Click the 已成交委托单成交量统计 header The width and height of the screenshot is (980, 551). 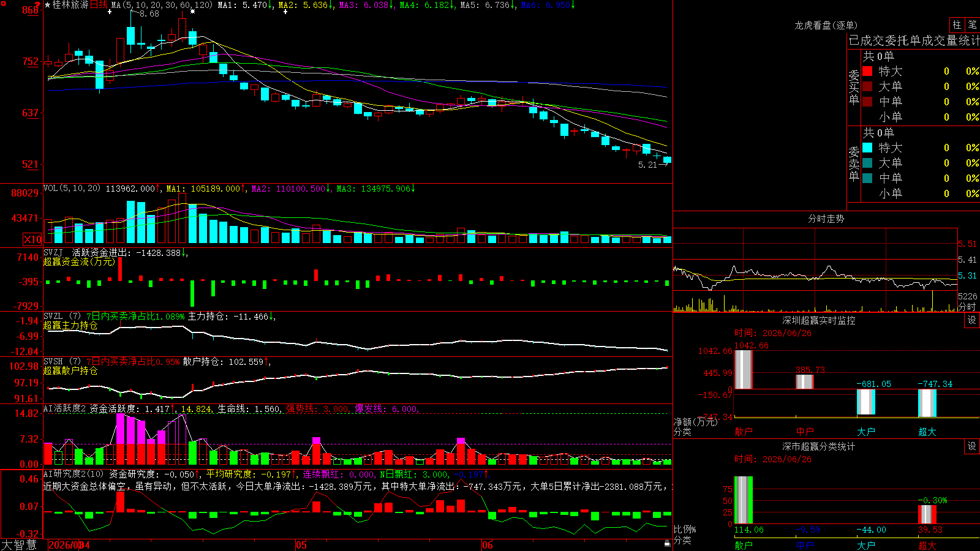click(x=914, y=40)
